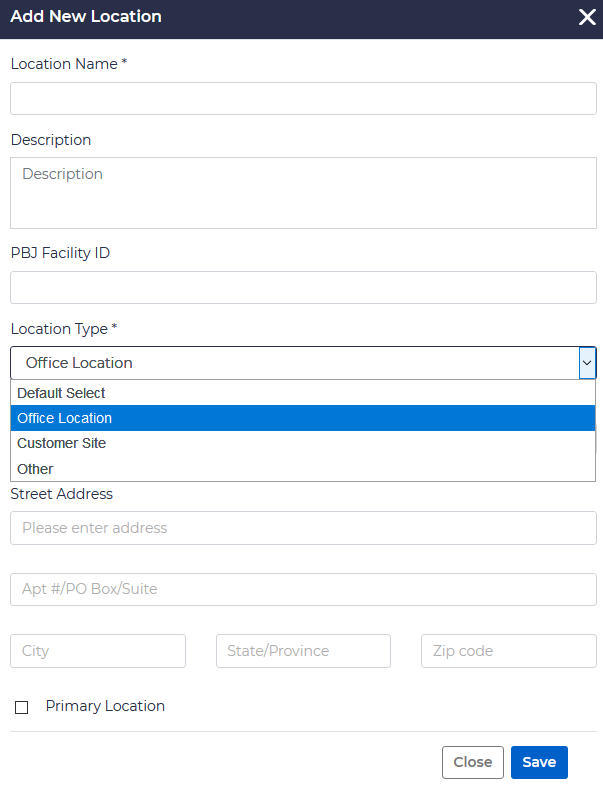Click the Zip code field
Screen dimensions: 603x801
[508, 651]
